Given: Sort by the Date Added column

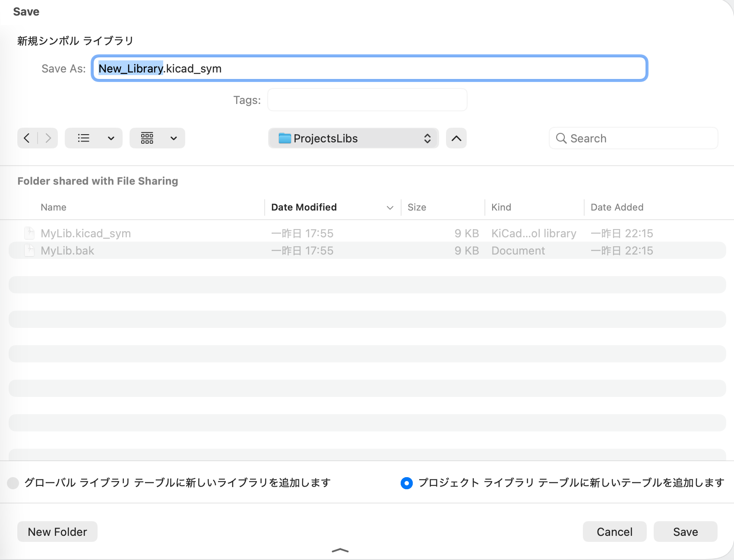Looking at the screenshot, I should click(617, 207).
